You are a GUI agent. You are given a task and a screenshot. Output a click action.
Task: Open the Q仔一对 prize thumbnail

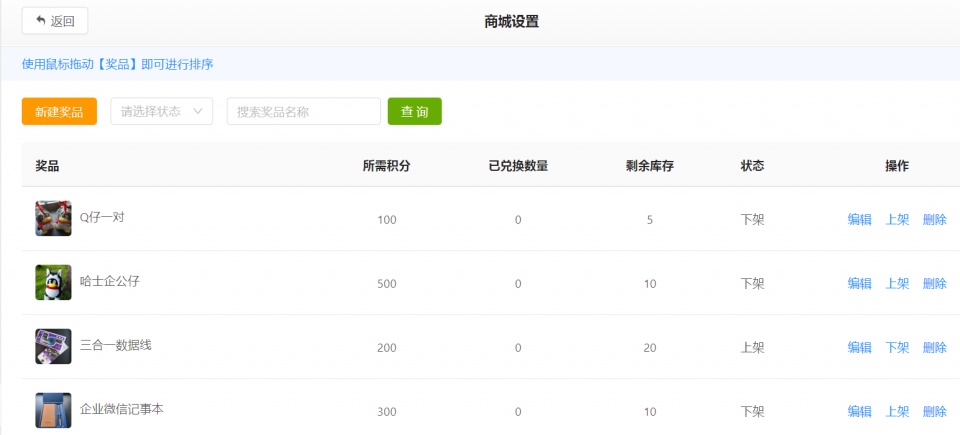(x=53, y=218)
